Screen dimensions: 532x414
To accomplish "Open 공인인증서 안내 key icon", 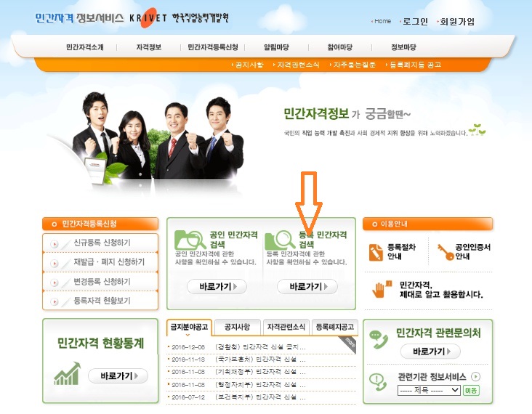I will tap(445, 251).
